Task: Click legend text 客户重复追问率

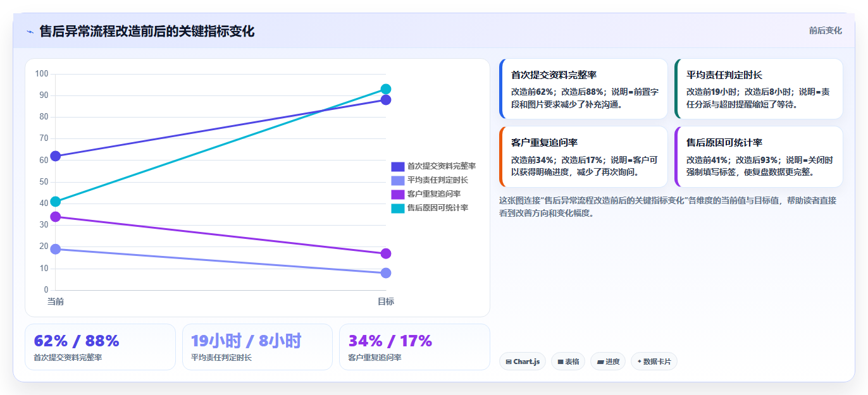Action: (x=434, y=194)
